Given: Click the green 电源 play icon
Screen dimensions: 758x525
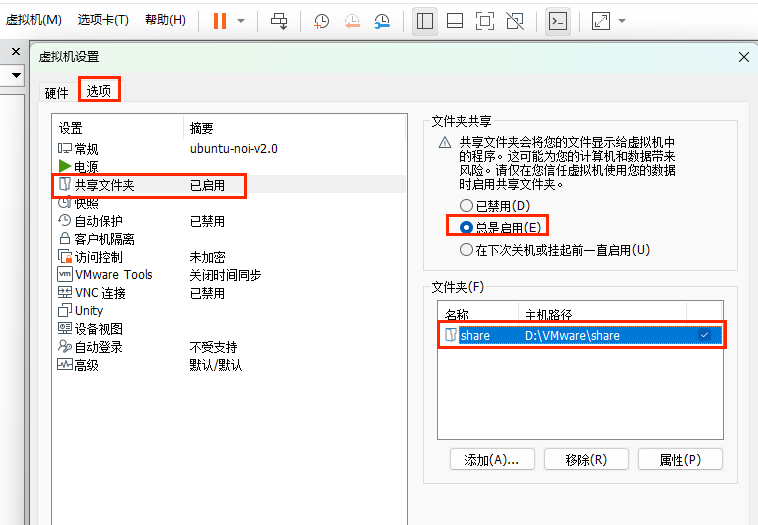Looking at the screenshot, I should coord(65,166).
